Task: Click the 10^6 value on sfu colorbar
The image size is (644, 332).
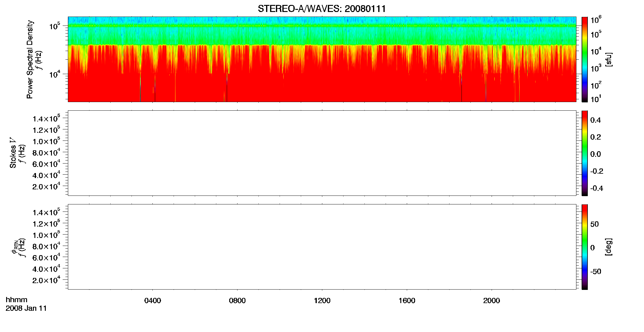Action: (x=596, y=20)
